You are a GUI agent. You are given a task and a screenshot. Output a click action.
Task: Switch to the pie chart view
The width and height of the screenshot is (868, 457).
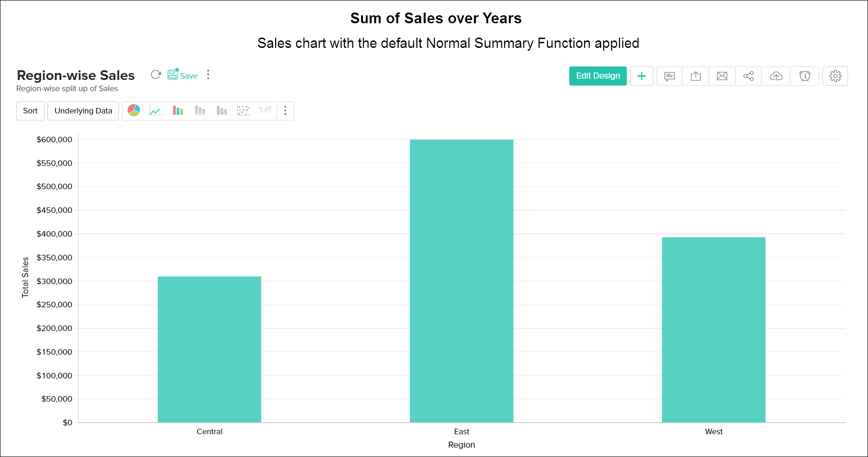click(x=134, y=111)
